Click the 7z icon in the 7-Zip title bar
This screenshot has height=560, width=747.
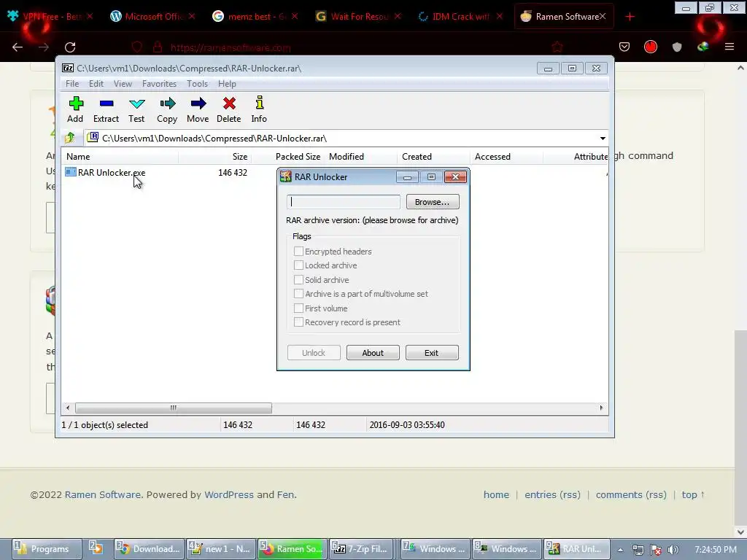pos(68,68)
